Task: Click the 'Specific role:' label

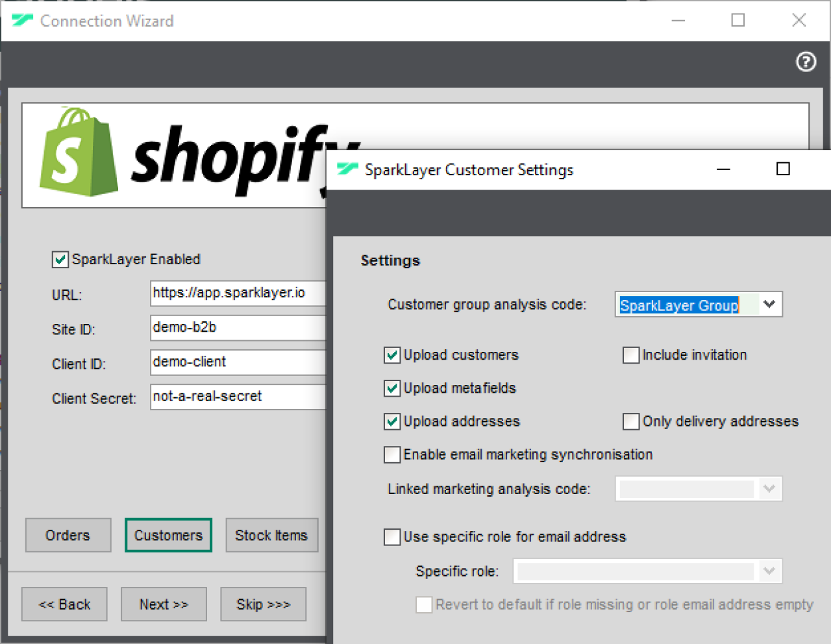Action: (457, 571)
